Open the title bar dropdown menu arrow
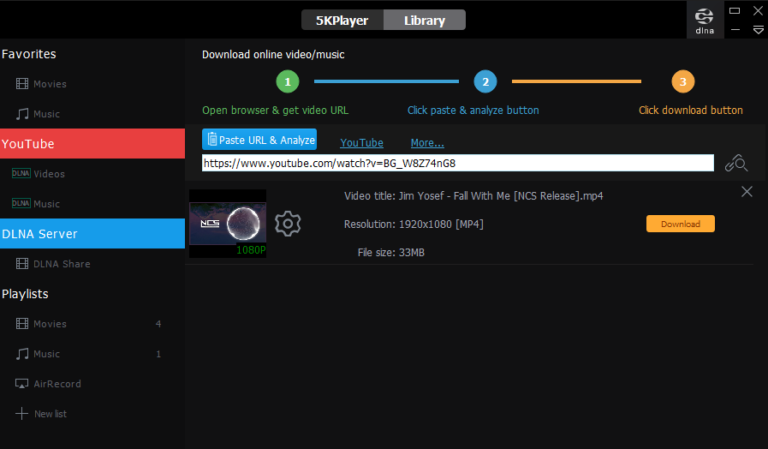This screenshot has height=449, width=768. (x=757, y=30)
